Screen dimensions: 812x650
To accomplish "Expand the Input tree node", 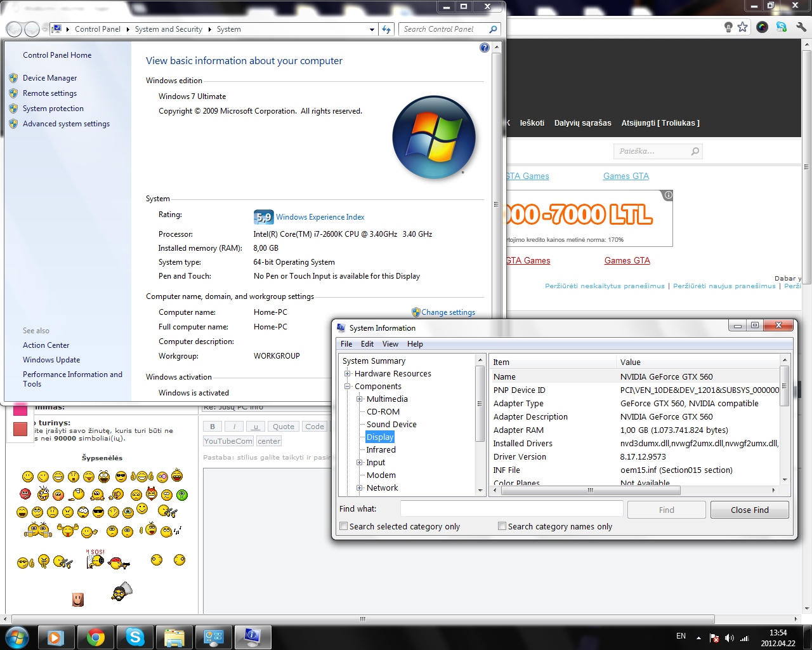I will click(x=360, y=463).
